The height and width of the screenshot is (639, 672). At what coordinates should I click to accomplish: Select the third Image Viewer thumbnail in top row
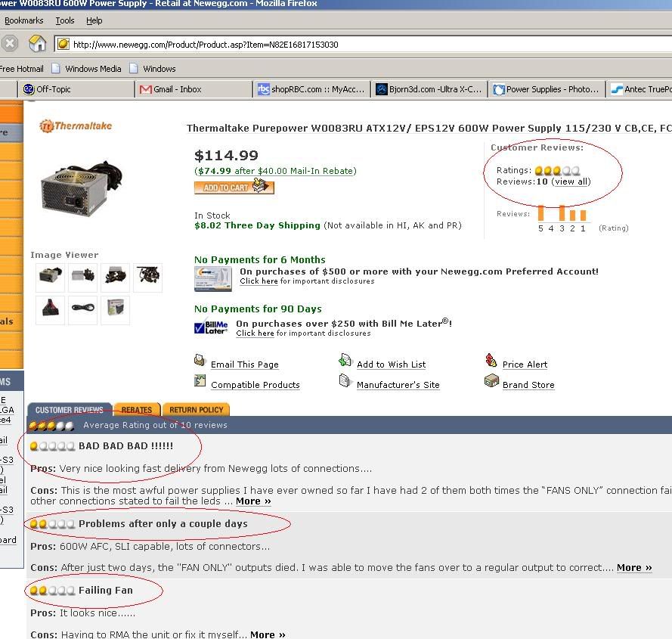tap(116, 278)
